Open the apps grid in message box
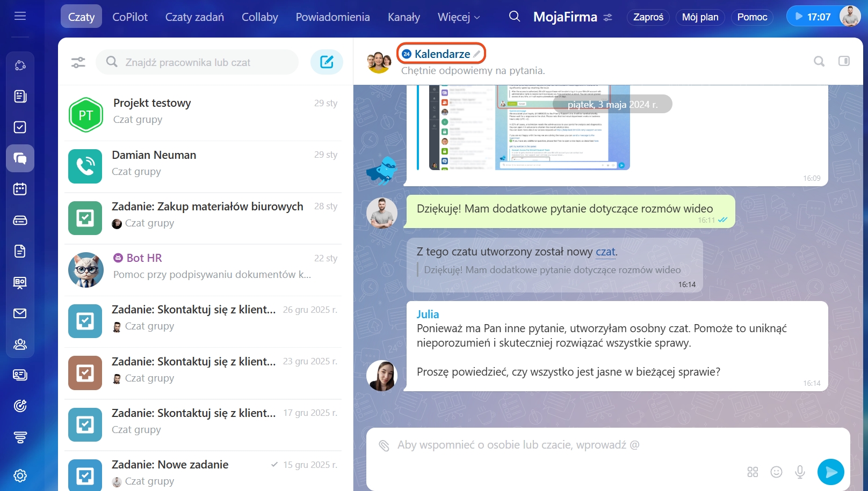 [x=753, y=472]
